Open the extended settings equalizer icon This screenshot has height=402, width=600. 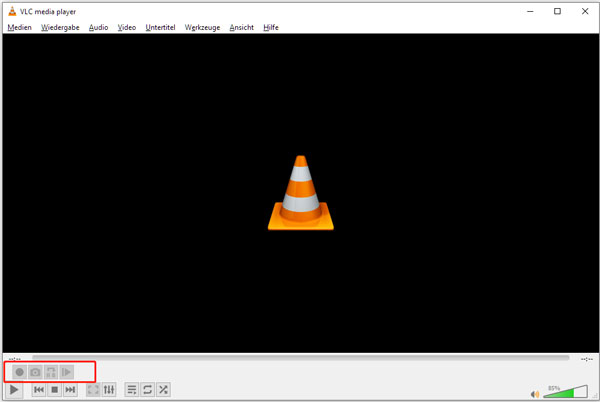(x=109, y=390)
